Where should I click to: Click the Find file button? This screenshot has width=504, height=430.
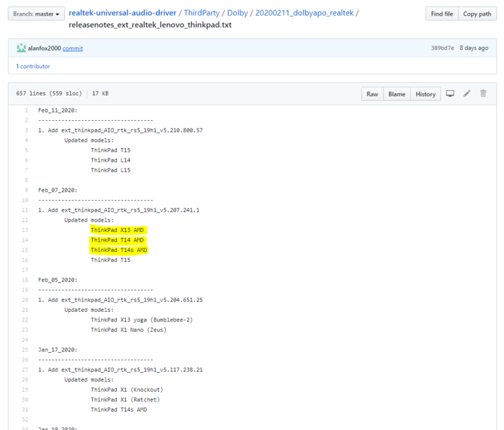click(x=442, y=14)
